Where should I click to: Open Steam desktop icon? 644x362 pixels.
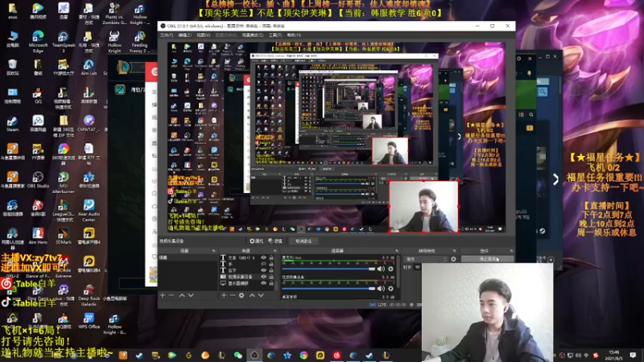click(x=12, y=124)
